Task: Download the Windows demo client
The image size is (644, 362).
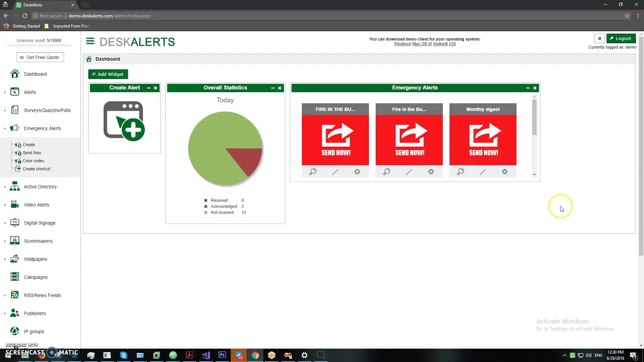Action: tap(402, 44)
